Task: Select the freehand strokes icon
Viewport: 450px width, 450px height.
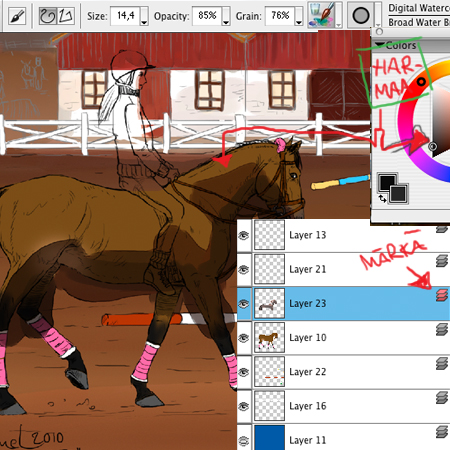Action: pyautogui.click(x=48, y=16)
